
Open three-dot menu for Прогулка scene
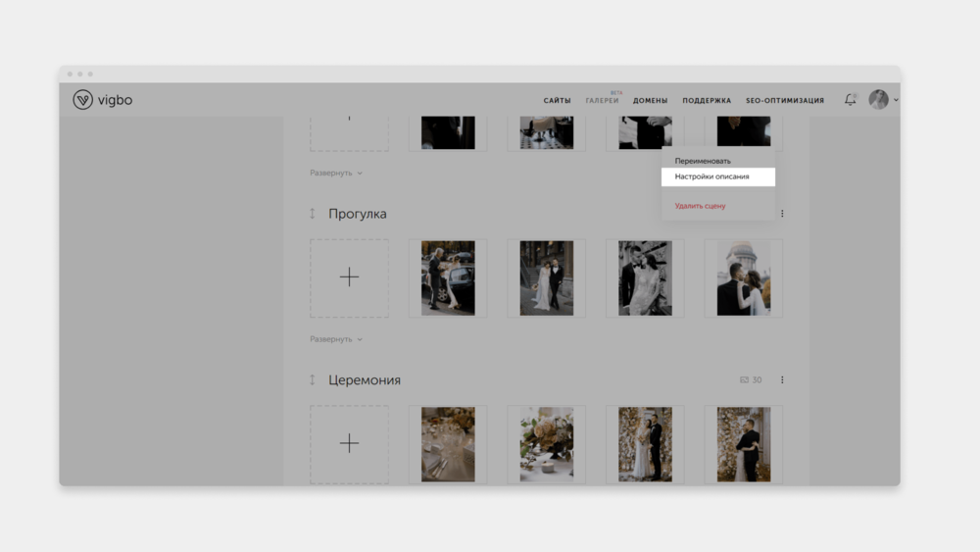click(x=782, y=214)
